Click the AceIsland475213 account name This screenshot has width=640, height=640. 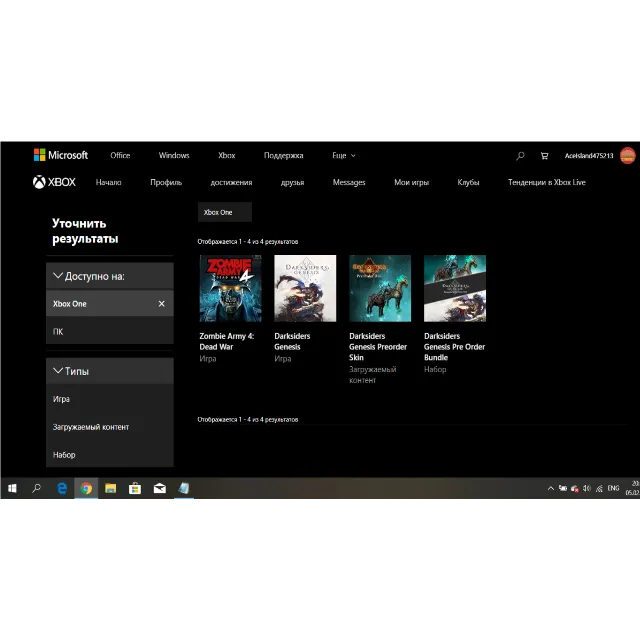589,156
